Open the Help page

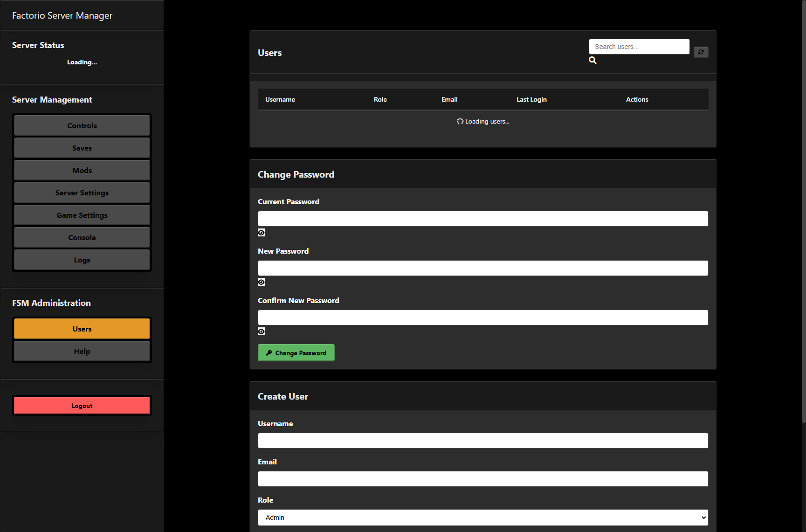coord(82,351)
